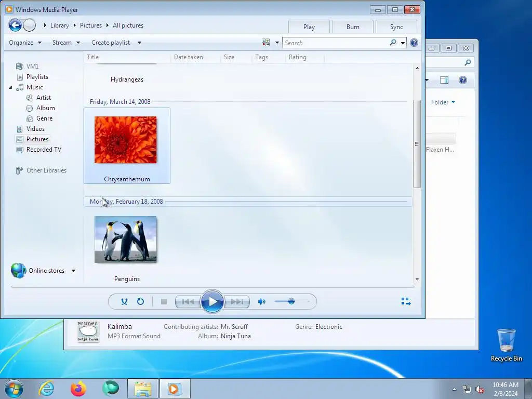Browse music by Album
The image size is (532, 399).
click(x=46, y=108)
